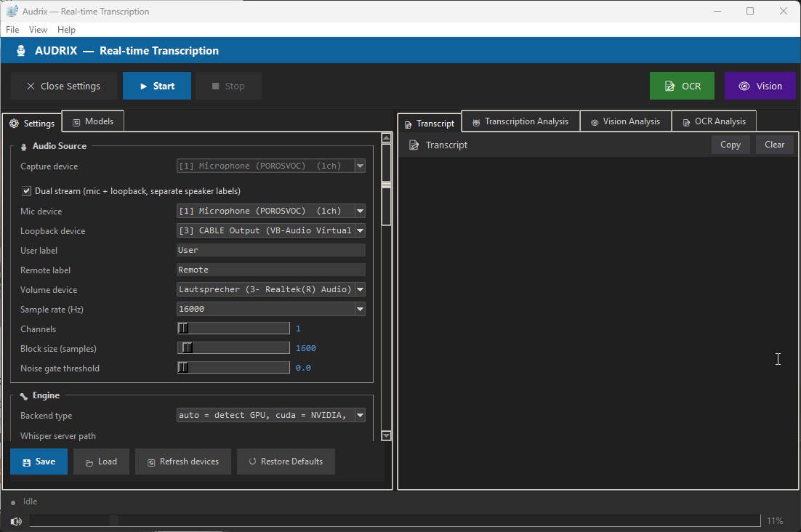This screenshot has height=532, width=801.
Task: Click the 11% volume percentage text
Action: coord(775,521)
